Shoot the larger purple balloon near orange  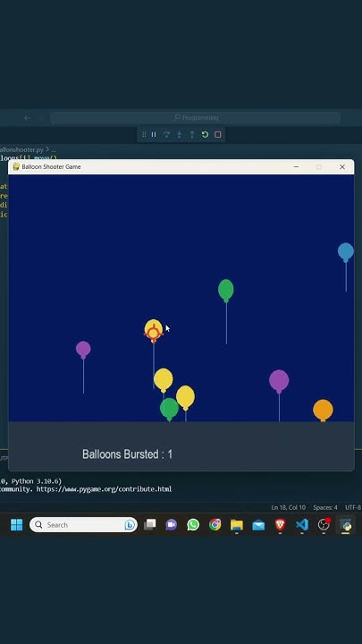tap(279, 381)
